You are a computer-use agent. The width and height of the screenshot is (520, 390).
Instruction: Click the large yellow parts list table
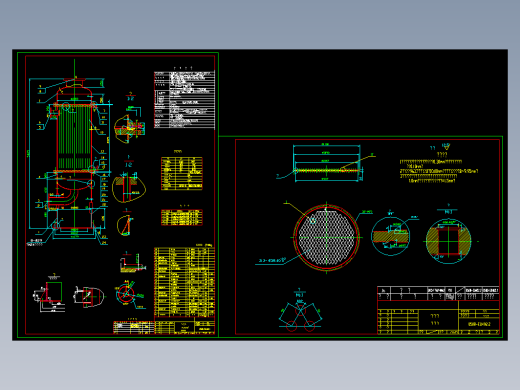tap(184, 282)
